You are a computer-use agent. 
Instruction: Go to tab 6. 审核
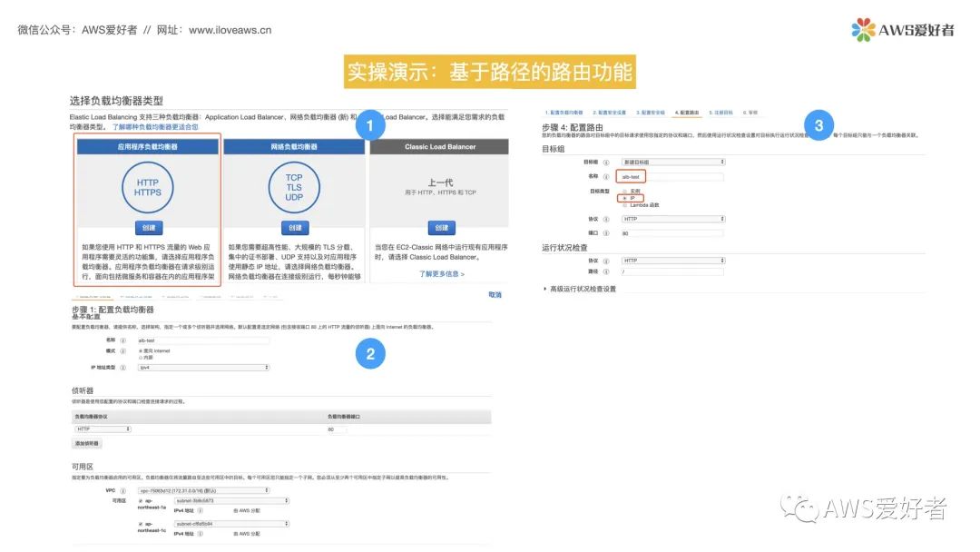click(x=750, y=113)
